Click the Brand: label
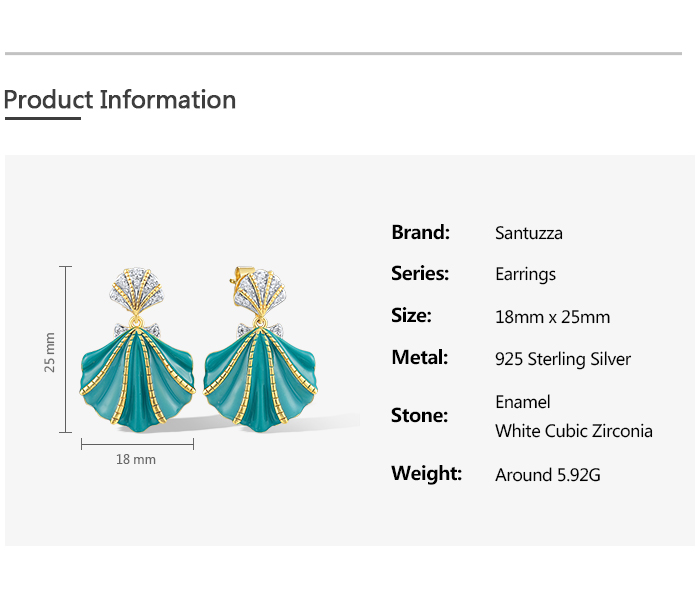 click(x=420, y=232)
